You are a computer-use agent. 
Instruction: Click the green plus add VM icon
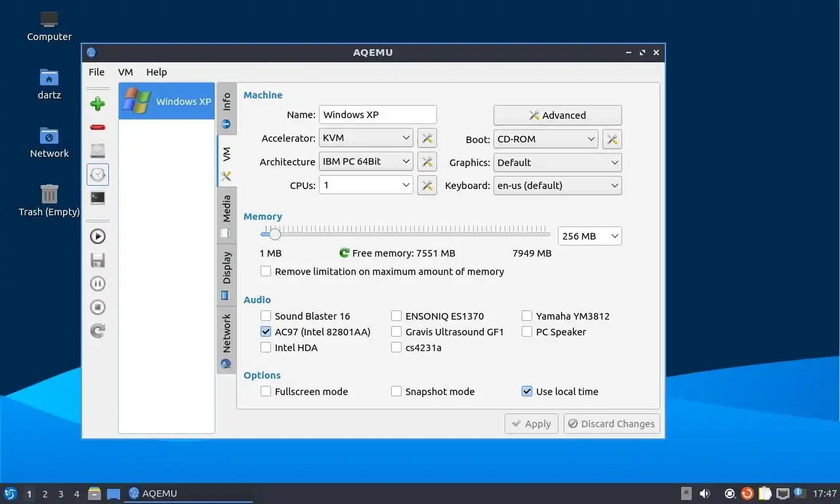point(98,103)
